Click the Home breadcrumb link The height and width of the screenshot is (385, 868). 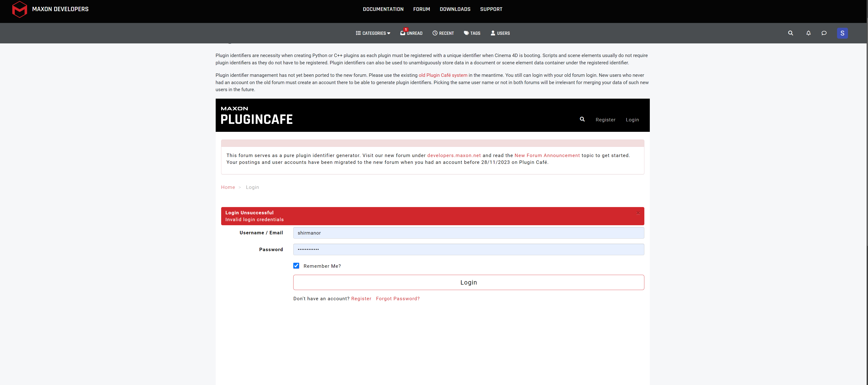228,187
